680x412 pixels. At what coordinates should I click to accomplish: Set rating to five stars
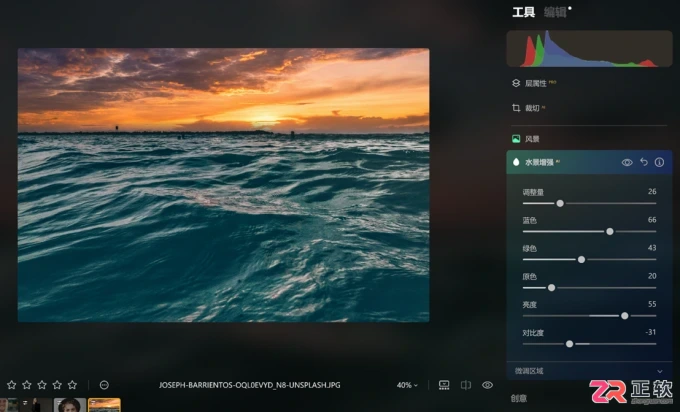[x=72, y=385]
